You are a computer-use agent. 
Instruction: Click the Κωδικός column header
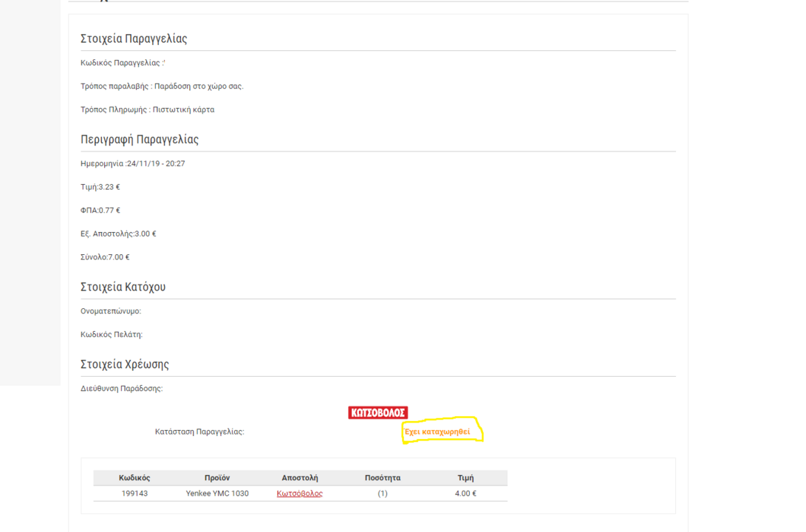pos(134,478)
